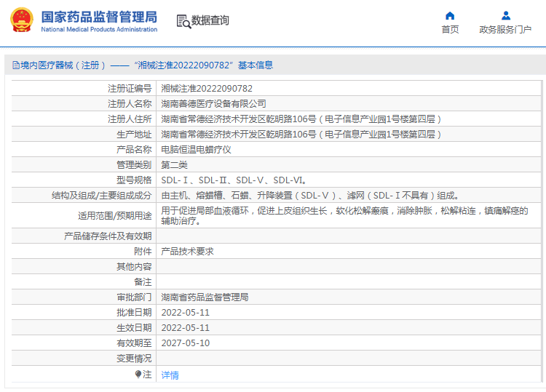Screen dimensions: 546x392
Task: Click the lightbulb icon beside 注
Action: pos(138,375)
